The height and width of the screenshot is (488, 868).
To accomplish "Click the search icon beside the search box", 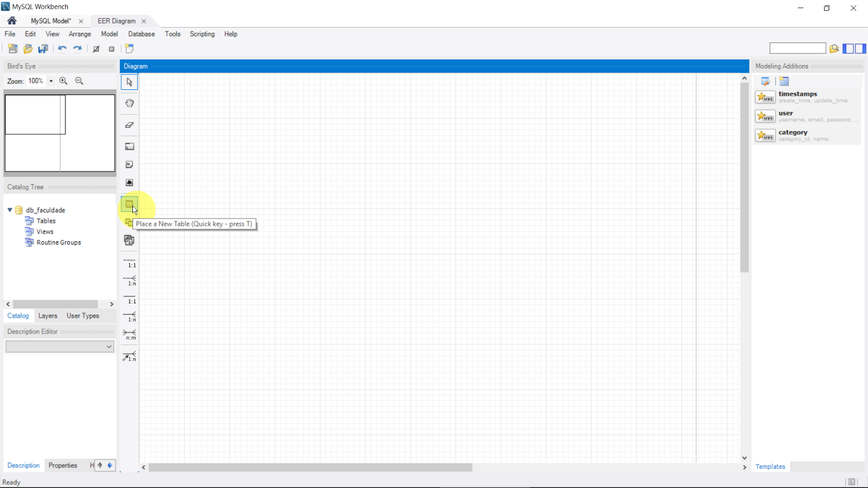I will tap(834, 48).
